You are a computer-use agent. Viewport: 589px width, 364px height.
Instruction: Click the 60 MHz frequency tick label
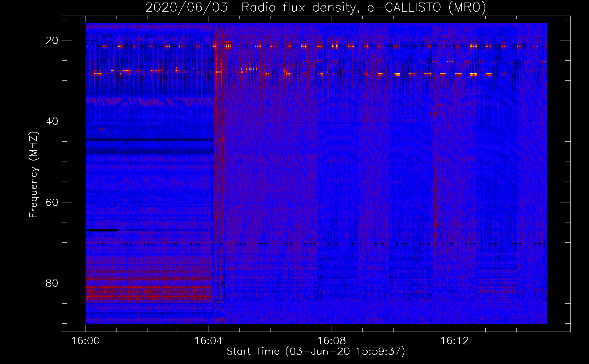tap(52, 202)
